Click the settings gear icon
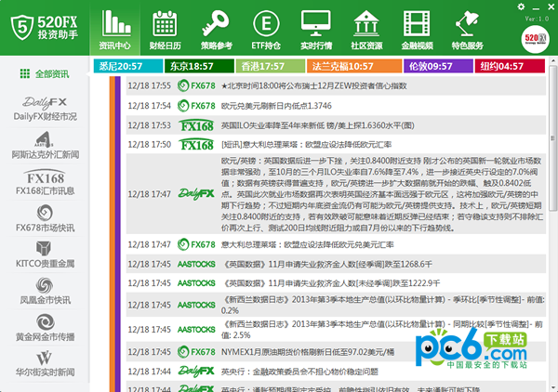The width and height of the screenshot is (558, 392). pyautogui.click(x=521, y=7)
